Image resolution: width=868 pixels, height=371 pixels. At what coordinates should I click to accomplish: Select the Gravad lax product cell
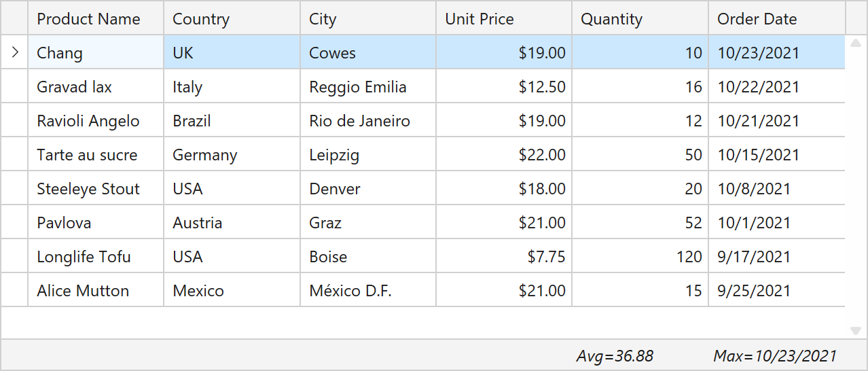pos(95,87)
